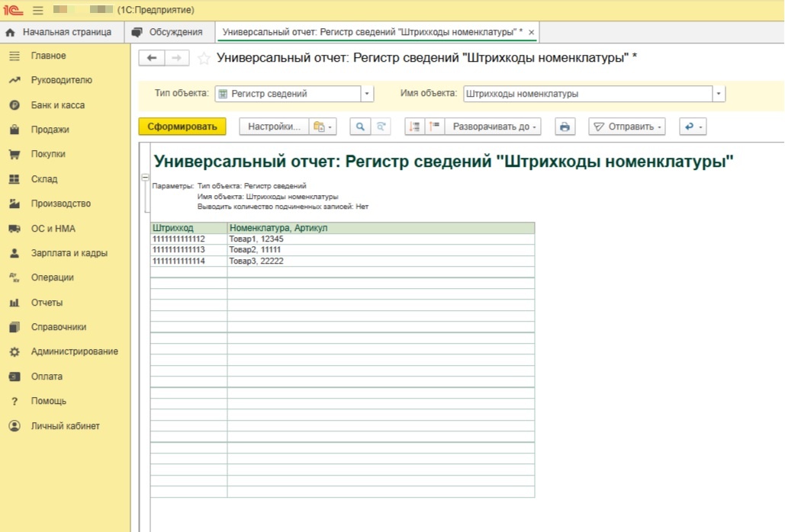Open Имя объекта dropdown arrow
The height and width of the screenshot is (532, 785).
[719, 94]
